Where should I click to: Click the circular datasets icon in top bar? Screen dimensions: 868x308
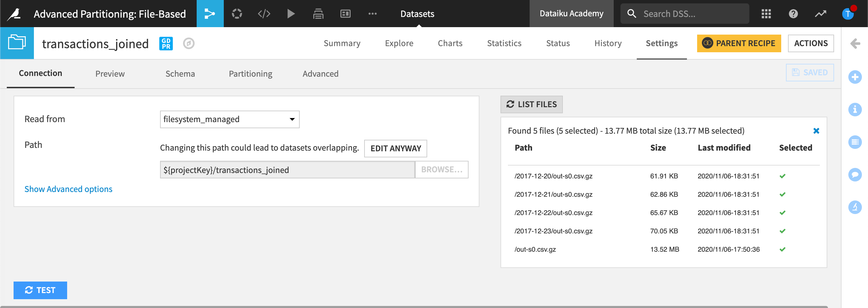(x=237, y=14)
